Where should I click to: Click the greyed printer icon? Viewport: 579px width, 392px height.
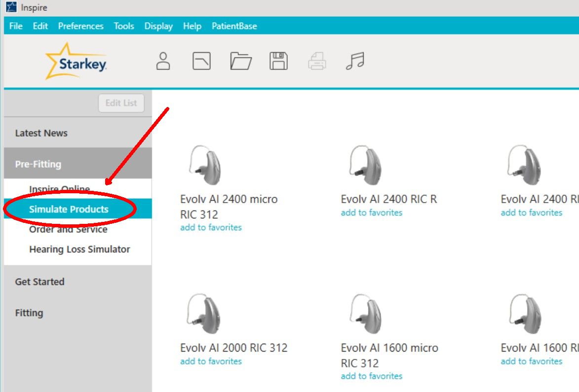(317, 61)
